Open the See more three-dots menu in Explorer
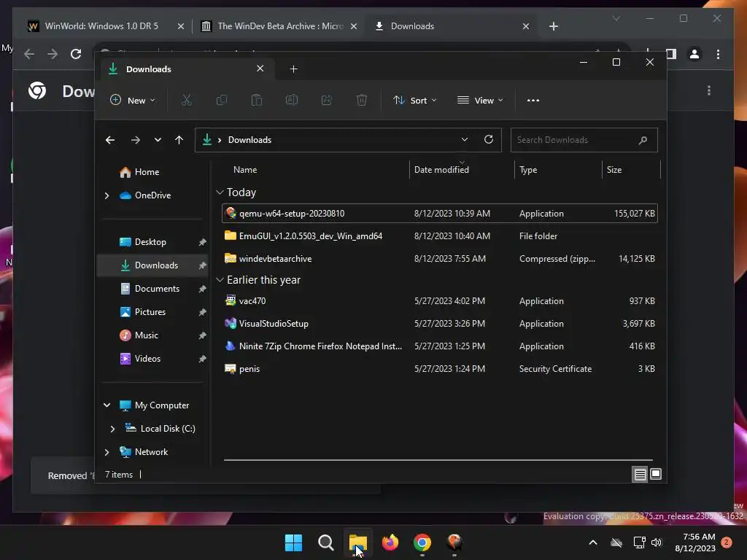Viewport: 747px width, 560px height. [533, 101]
